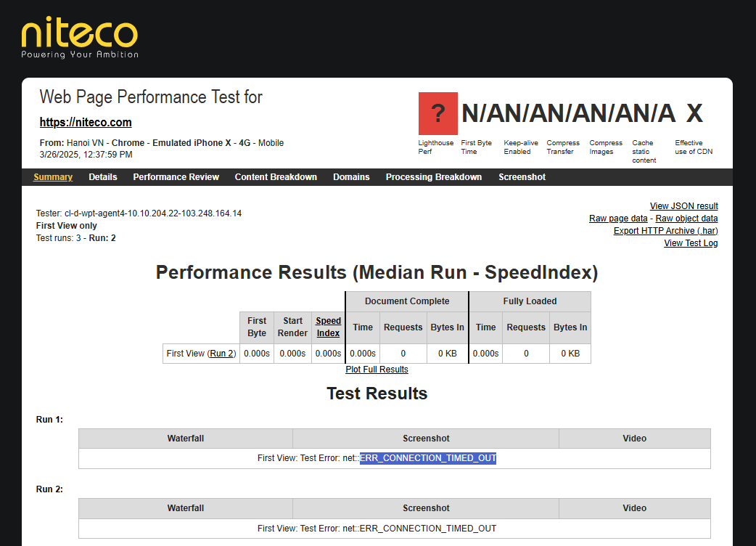Switch to the Summary tab
The height and width of the screenshot is (546, 756).
click(53, 177)
